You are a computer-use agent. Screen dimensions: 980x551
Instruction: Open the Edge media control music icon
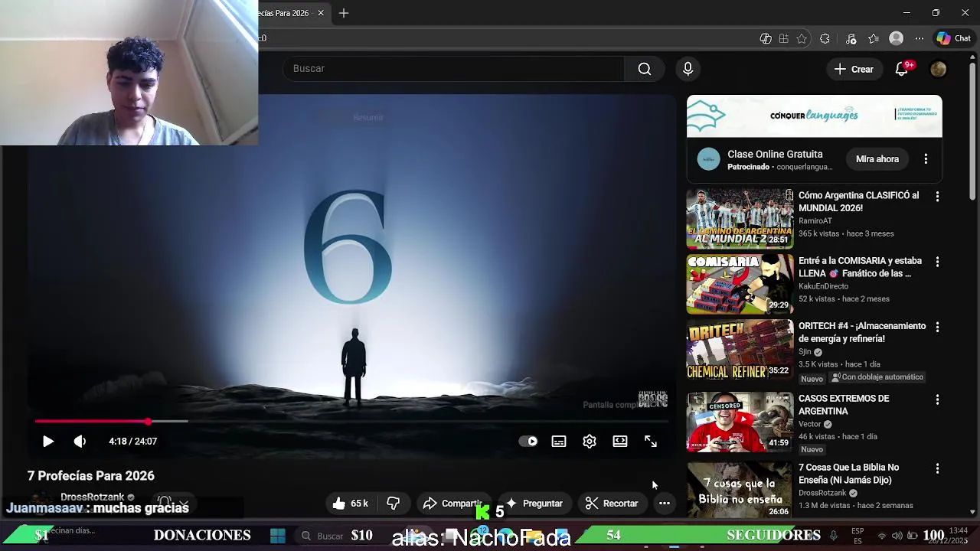point(851,38)
